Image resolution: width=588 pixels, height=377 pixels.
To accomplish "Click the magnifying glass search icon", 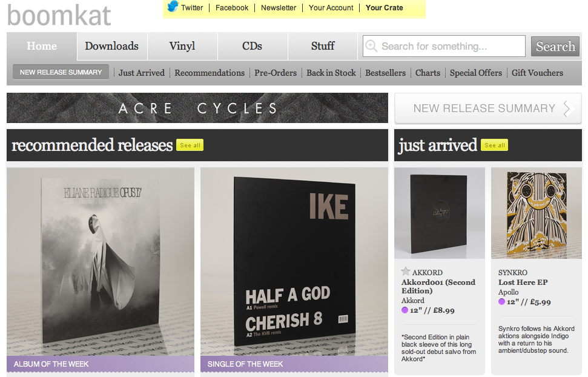I will point(371,46).
